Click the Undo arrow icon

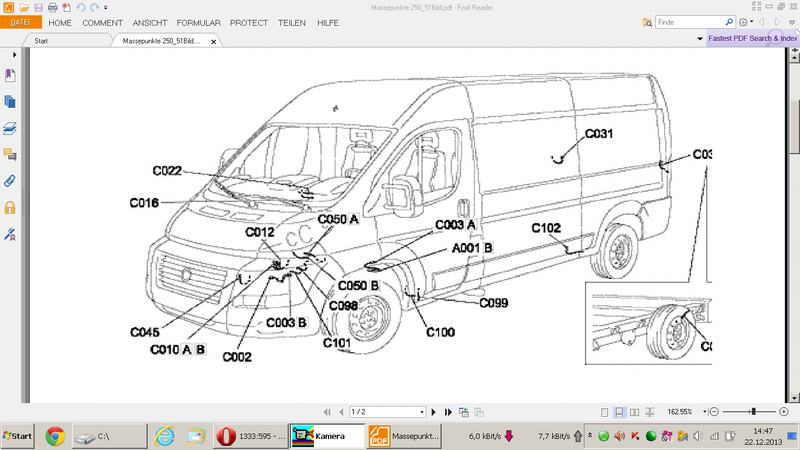point(80,7)
